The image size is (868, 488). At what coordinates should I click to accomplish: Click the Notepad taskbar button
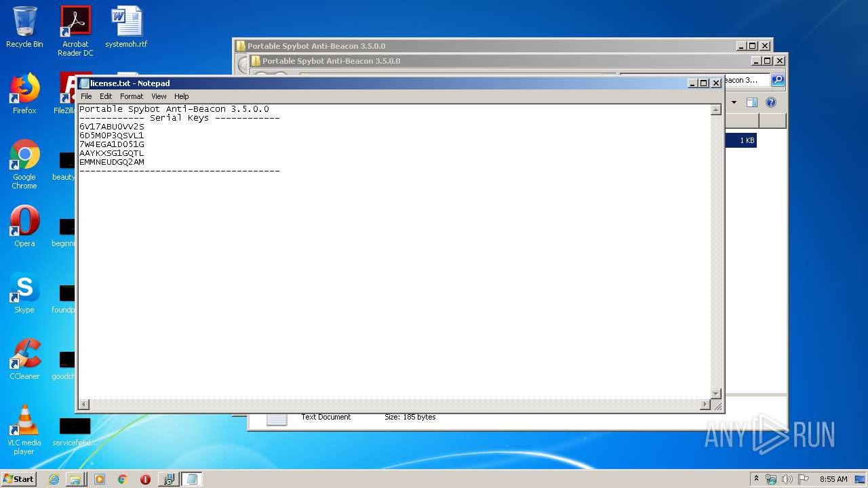click(192, 479)
